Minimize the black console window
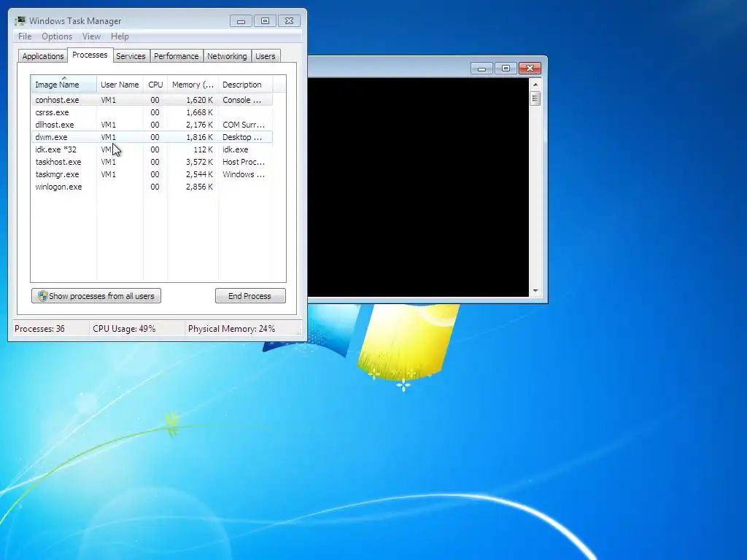 481,69
